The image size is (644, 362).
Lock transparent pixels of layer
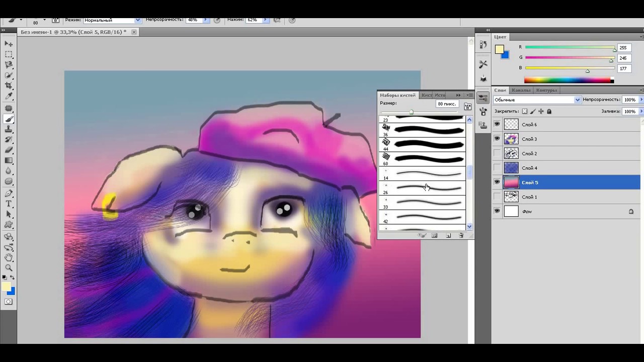[525, 112]
